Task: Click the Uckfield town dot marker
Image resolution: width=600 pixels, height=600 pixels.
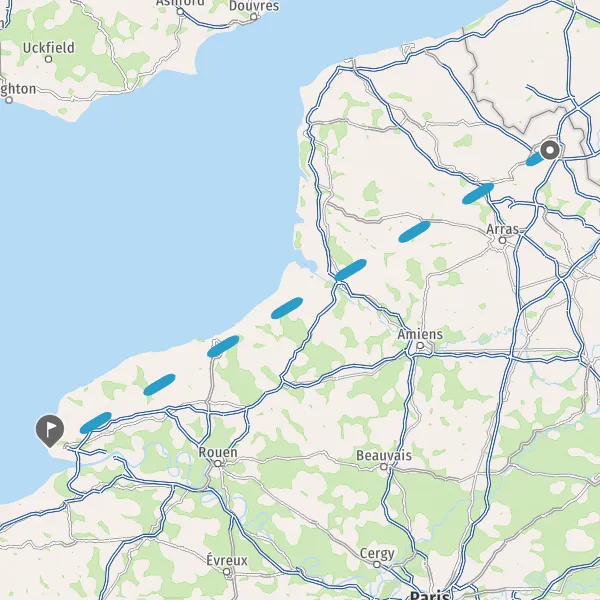Action: [49, 59]
